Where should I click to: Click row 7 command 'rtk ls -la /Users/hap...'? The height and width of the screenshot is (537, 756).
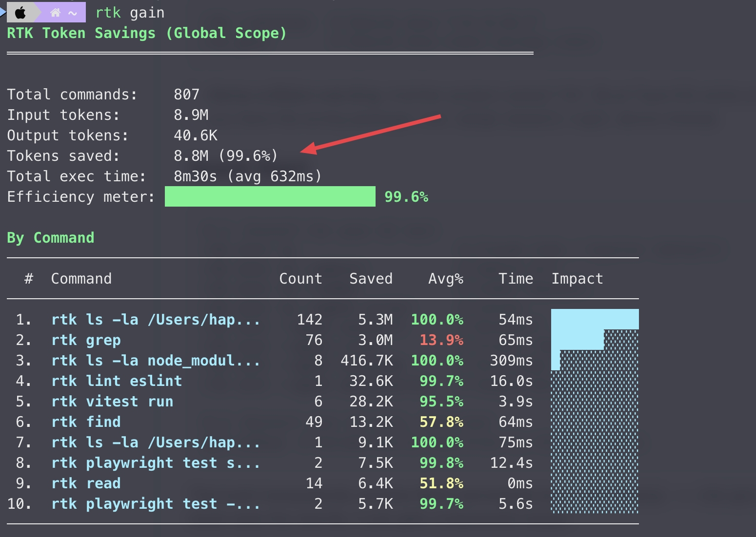(x=156, y=442)
